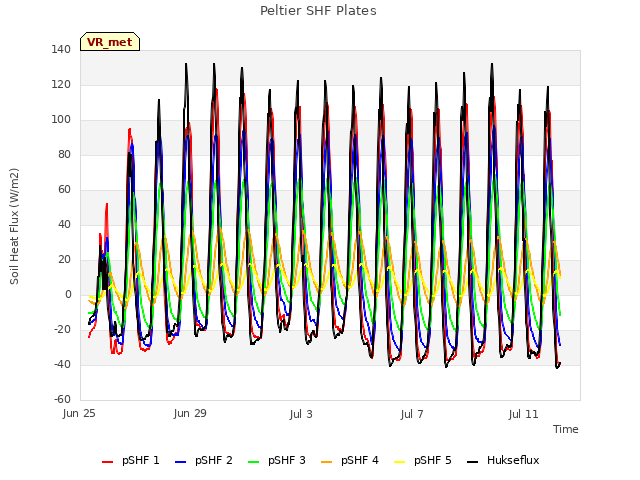Click the 120 y-axis tick label

[61, 84]
